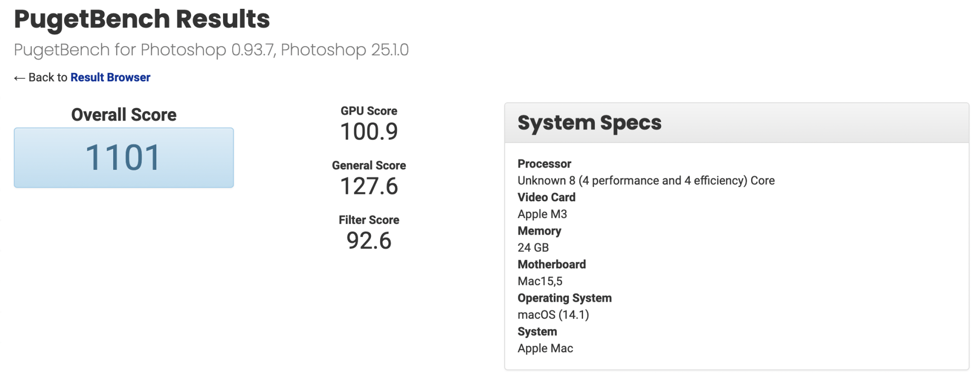Viewport: 980px width, 385px height.
Task: Select the PugetBench Results heading
Action: [142, 19]
